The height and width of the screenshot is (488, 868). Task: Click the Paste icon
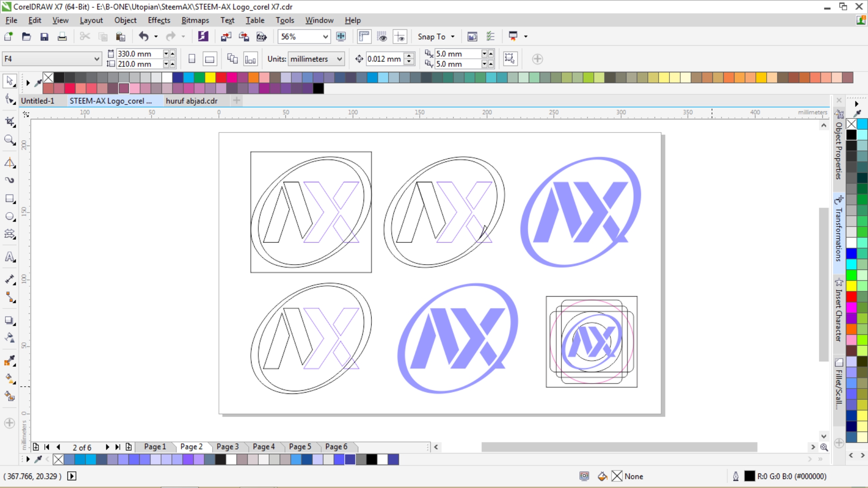[x=120, y=37]
